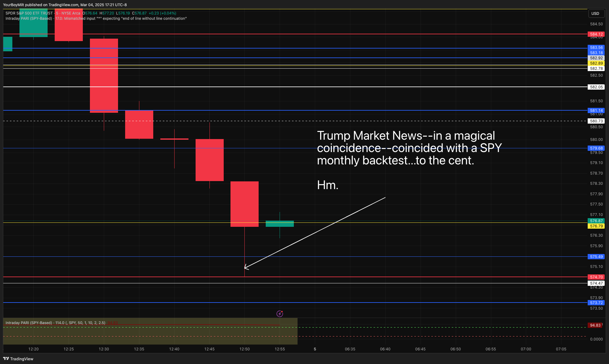Click the blue 575.49 price label
Image resolution: width=609 pixels, height=364 pixels.
[596, 257]
